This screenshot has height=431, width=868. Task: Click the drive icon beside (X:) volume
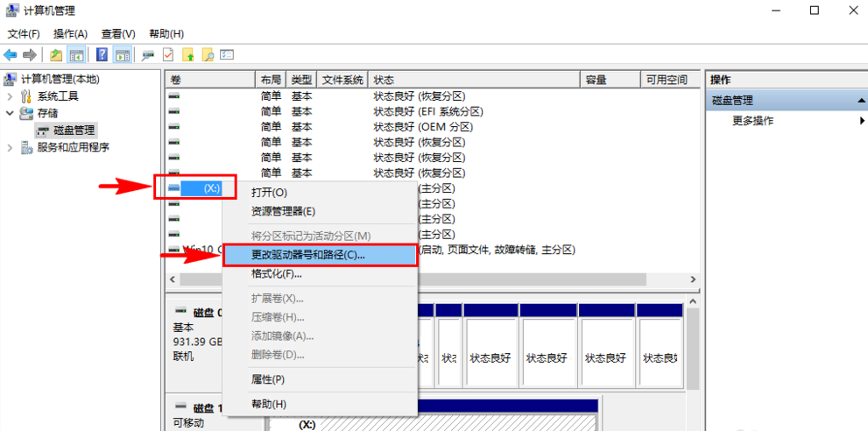click(174, 188)
